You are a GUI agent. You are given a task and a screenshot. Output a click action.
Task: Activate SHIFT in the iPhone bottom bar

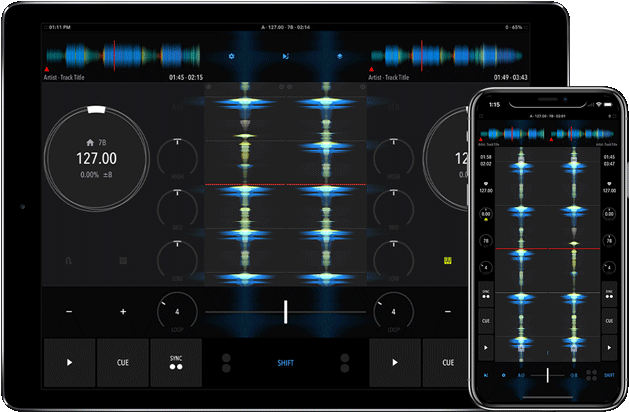click(x=609, y=375)
